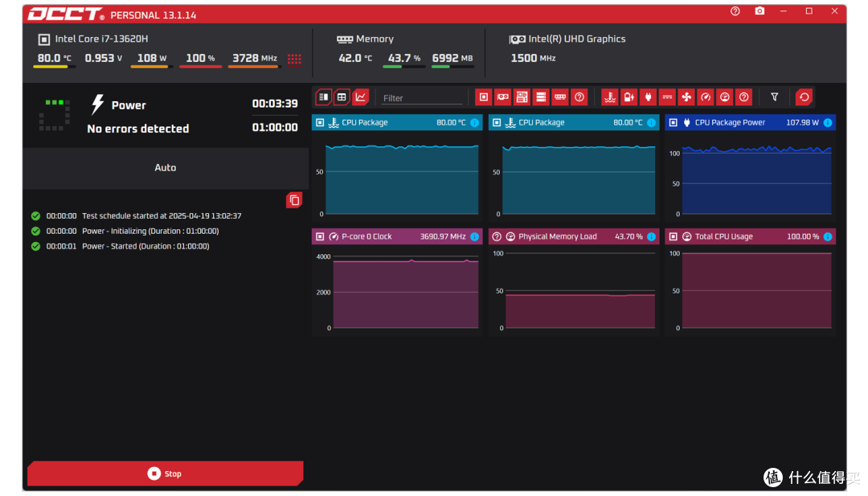The width and height of the screenshot is (868, 496).
Task: Open info for CPU Package Power graph
Action: pyautogui.click(x=828, y=122)
